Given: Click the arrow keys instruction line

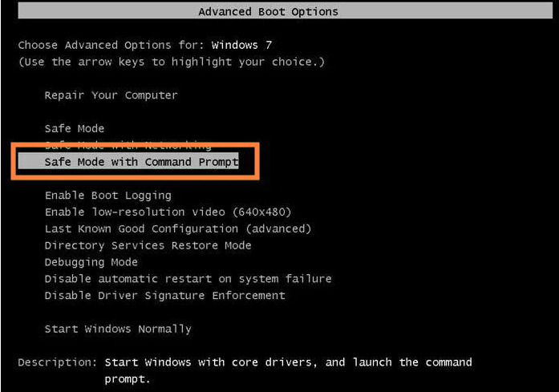Looking at the screenshot, I should [172, 62].
